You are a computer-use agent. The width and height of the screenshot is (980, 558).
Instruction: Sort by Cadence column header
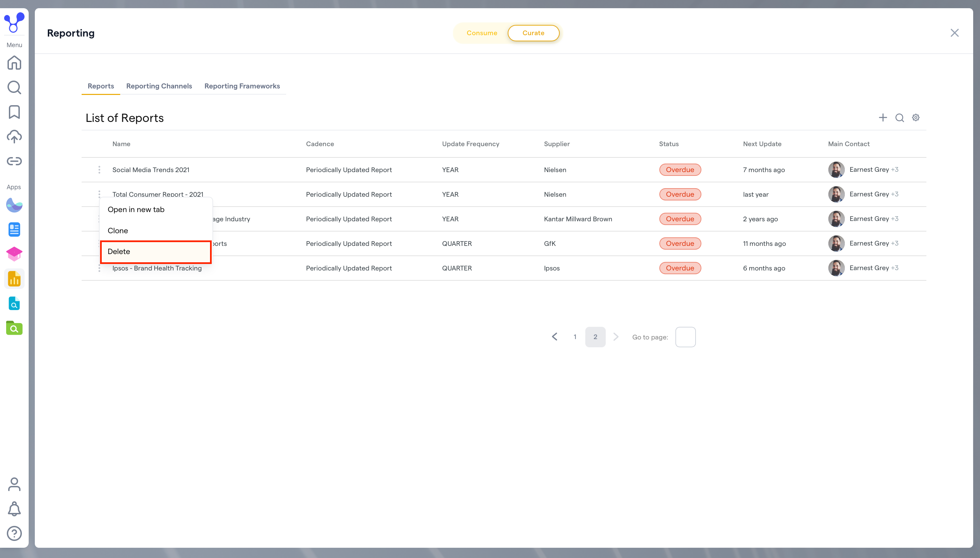point(320,144)
